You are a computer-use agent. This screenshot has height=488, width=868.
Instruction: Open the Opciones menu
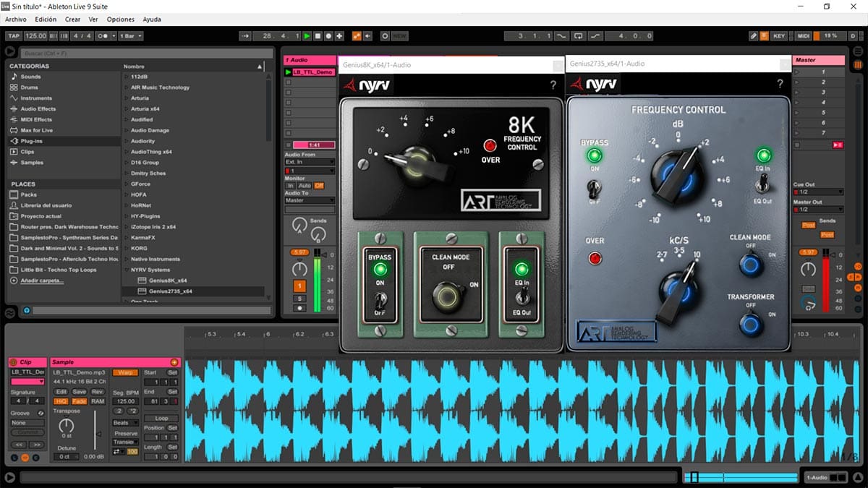(x=121, y=20)
